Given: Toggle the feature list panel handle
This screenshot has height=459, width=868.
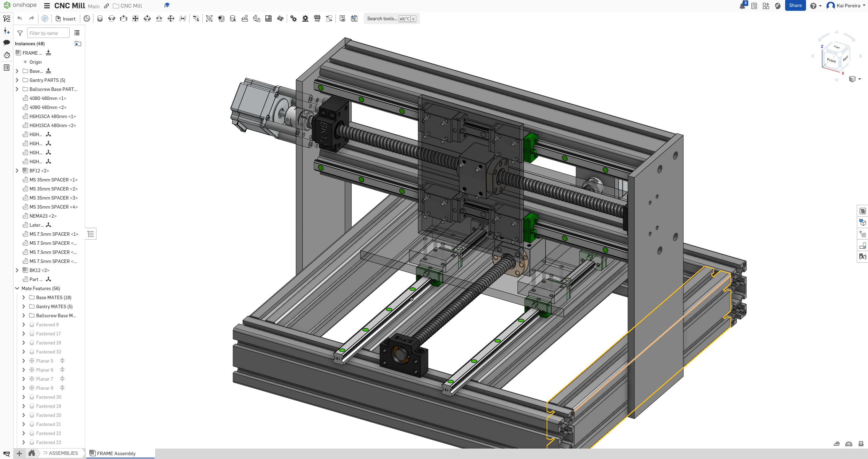Looking at the screenshot, I should (91, 234).
